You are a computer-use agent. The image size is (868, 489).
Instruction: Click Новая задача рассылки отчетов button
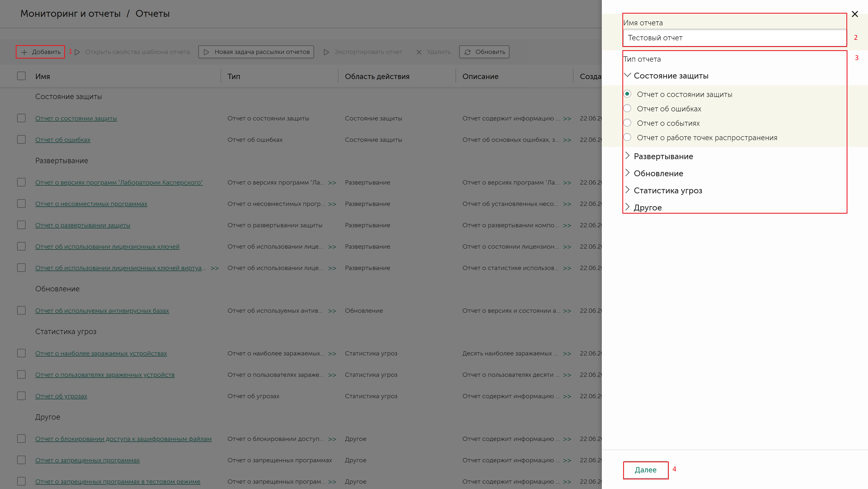[x=256, y=52]
